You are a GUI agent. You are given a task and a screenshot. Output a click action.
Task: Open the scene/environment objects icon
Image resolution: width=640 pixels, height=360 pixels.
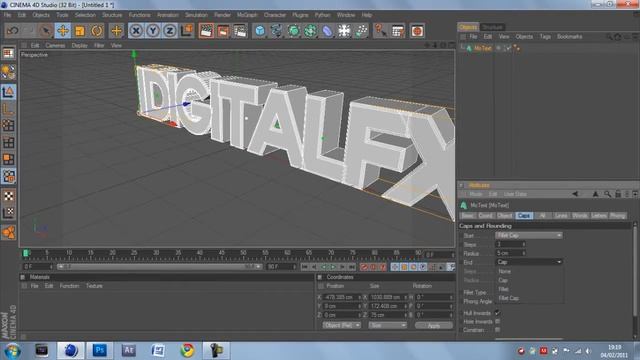click(344, 31)
